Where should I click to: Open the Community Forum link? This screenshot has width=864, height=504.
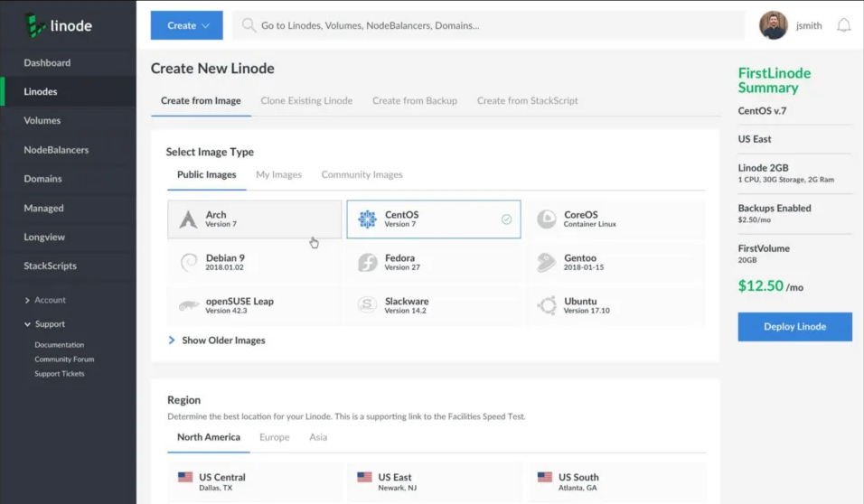(x=64, y=359)
